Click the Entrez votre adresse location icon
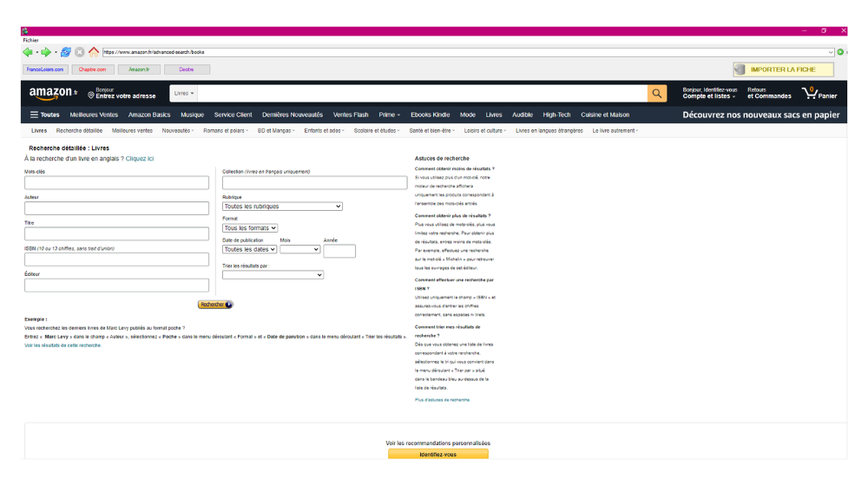This screenshot has height=486, width=868. pos(91,95)
